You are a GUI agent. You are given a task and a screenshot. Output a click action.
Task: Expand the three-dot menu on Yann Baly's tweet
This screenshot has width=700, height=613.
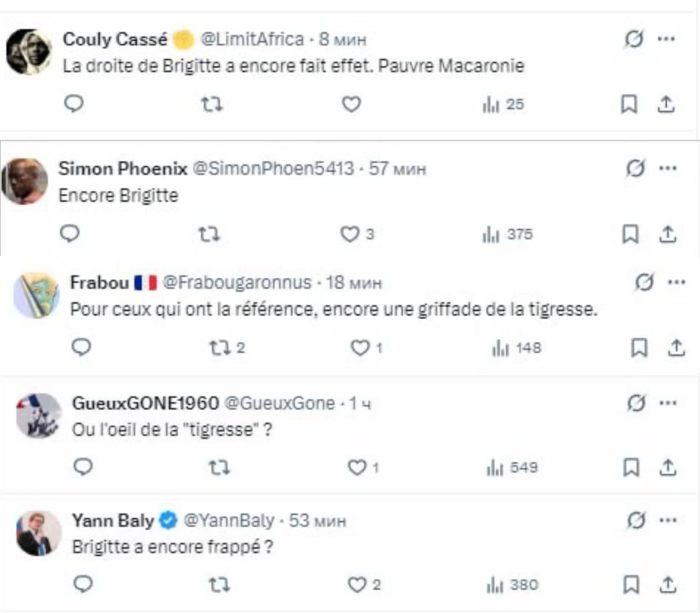point(668,520)
